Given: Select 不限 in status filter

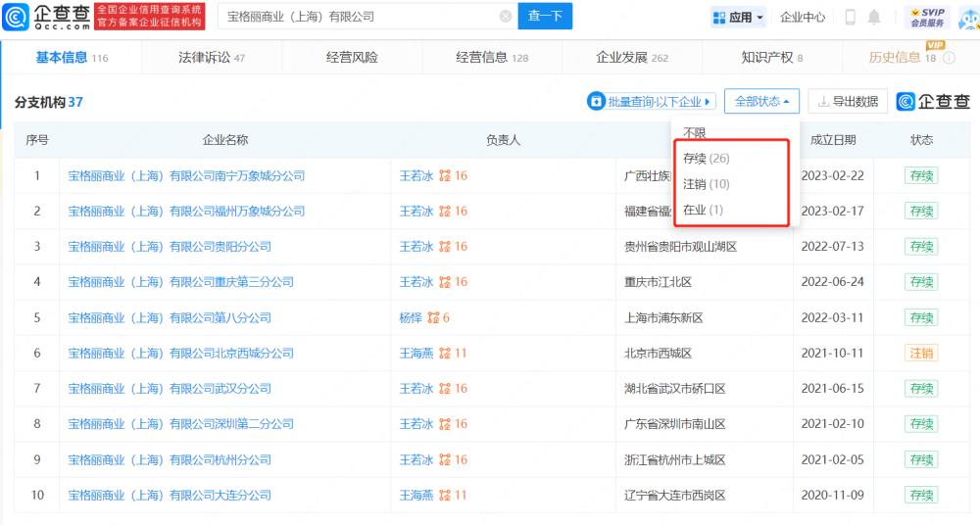Looking at the screenshot, I should pos(694,132).
